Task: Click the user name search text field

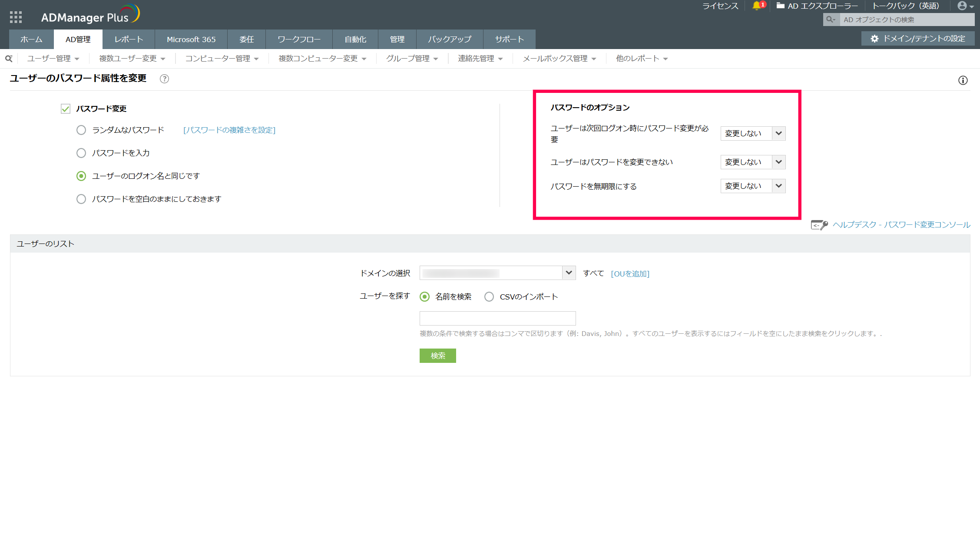Action: [497, 319]
